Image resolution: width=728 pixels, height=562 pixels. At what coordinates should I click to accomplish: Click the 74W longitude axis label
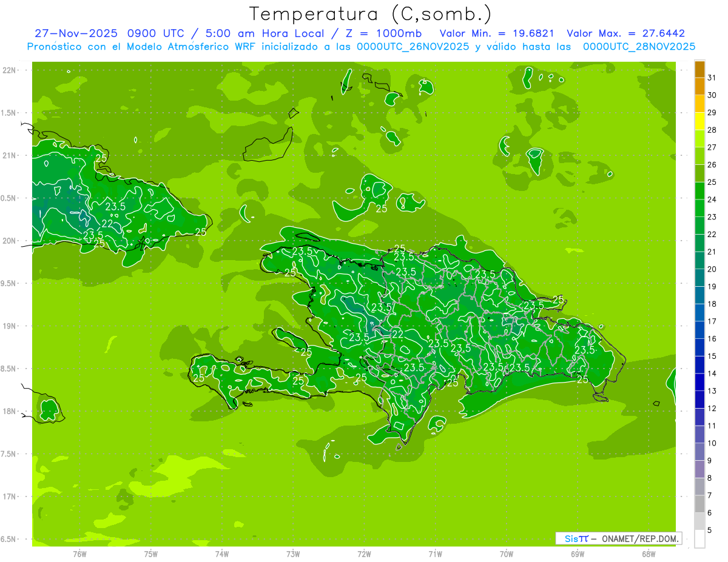pyautogui.click(x=222, y=554)
